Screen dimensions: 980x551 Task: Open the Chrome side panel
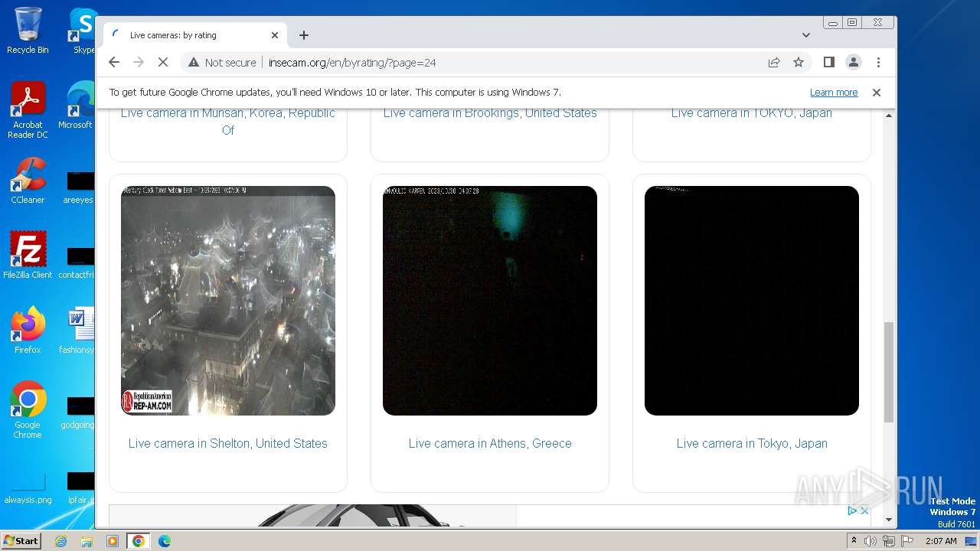(x=828, y=62)
